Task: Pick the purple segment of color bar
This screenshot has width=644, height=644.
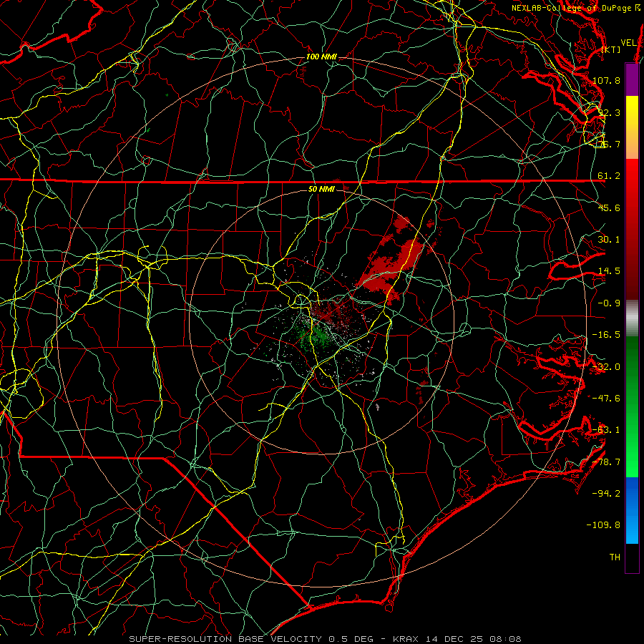Action: click(x=632, y=79)
